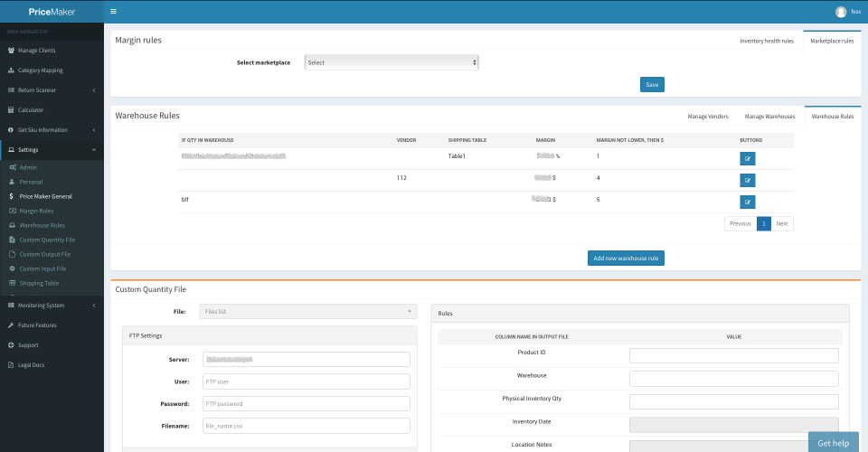The width and height of the screenshot is (868, 452).
Task: Click the blf warehouse cell
Action: (x=184, y=200)
